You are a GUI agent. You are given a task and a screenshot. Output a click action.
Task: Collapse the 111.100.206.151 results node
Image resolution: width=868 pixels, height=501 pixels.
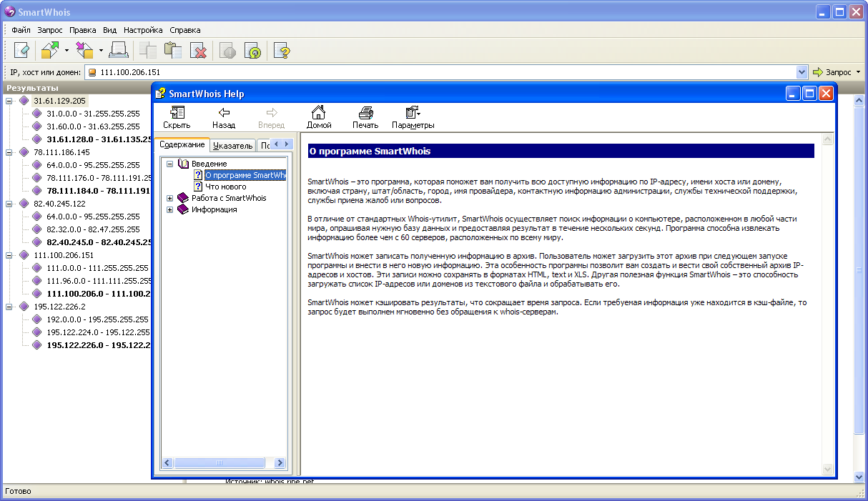(x=9, y=255)
